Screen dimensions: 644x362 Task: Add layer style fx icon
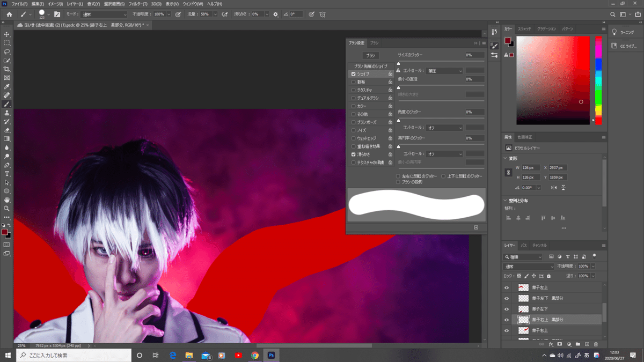coord(551,344)
